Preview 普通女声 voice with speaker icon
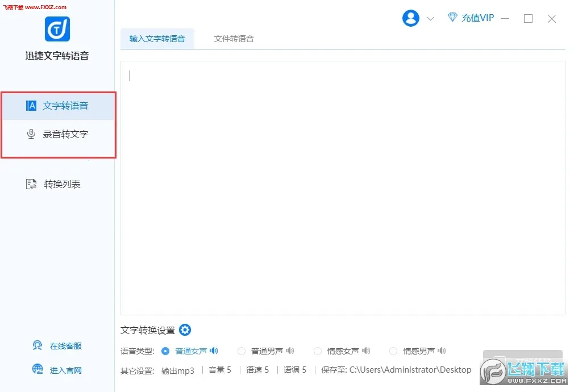Image resolution: width=574 pixels, height=392 pixels. pos(214,351)
